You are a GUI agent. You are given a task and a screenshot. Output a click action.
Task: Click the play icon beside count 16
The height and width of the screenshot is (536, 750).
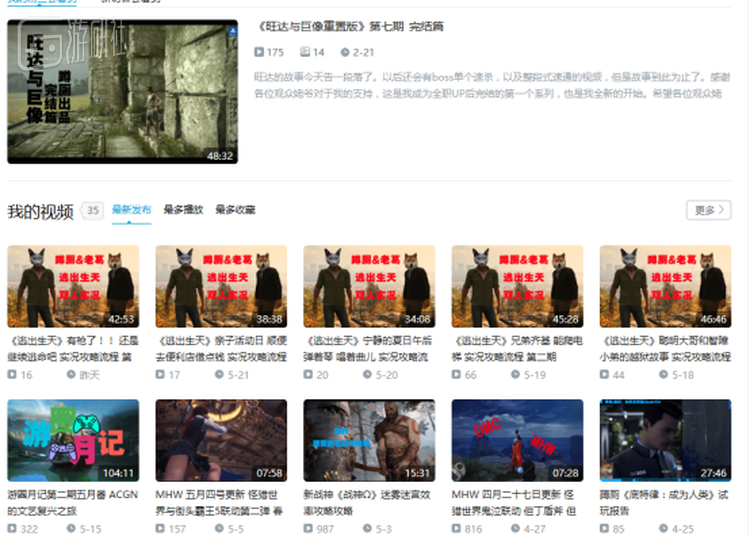[x=12, y=374]
